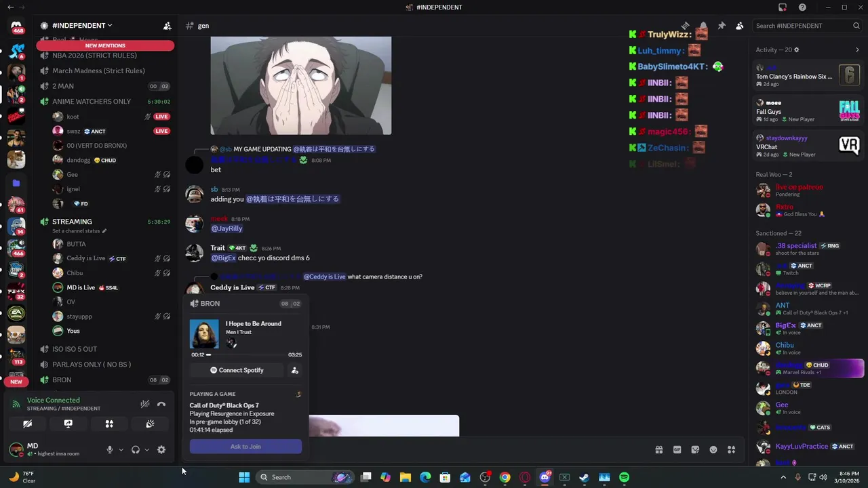Viewport: 868px width, 488px height.
Task: Open the emoji picker
Action: tap(713, 449)
